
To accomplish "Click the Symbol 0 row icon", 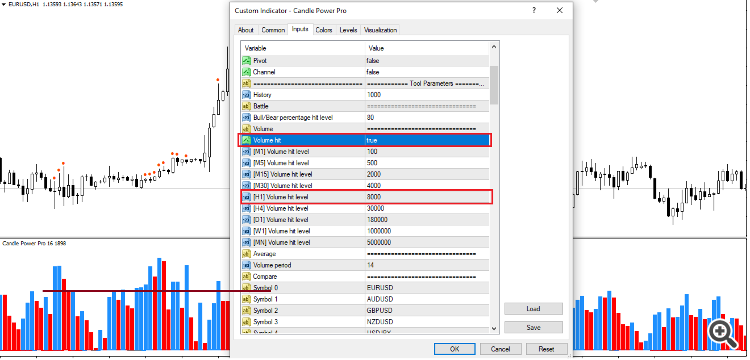I will (x=246, y=288).
